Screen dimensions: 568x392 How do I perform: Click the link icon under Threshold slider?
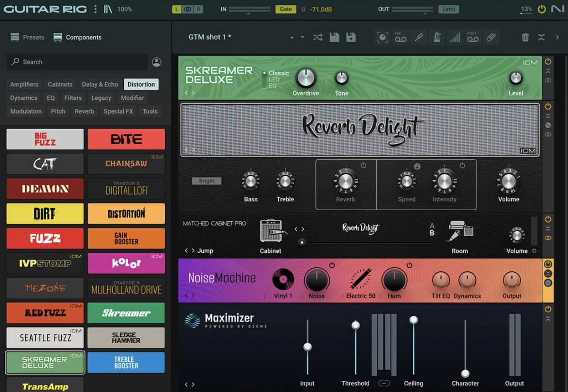coord(384,383)
